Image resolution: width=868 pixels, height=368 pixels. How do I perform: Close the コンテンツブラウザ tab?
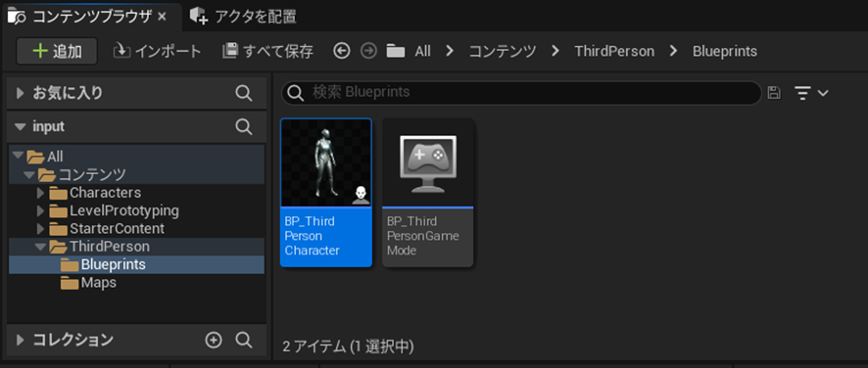point(162,17)
